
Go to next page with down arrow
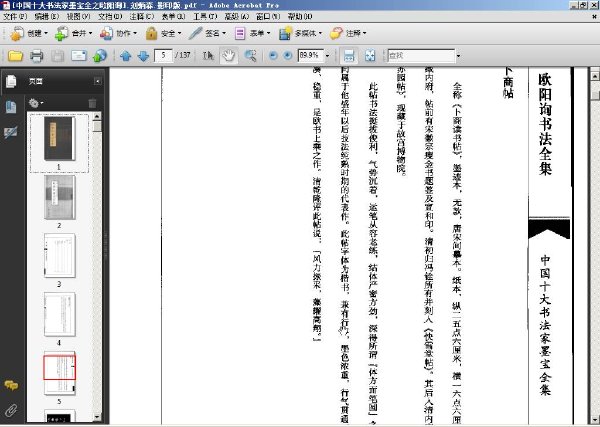pos(143,56)
